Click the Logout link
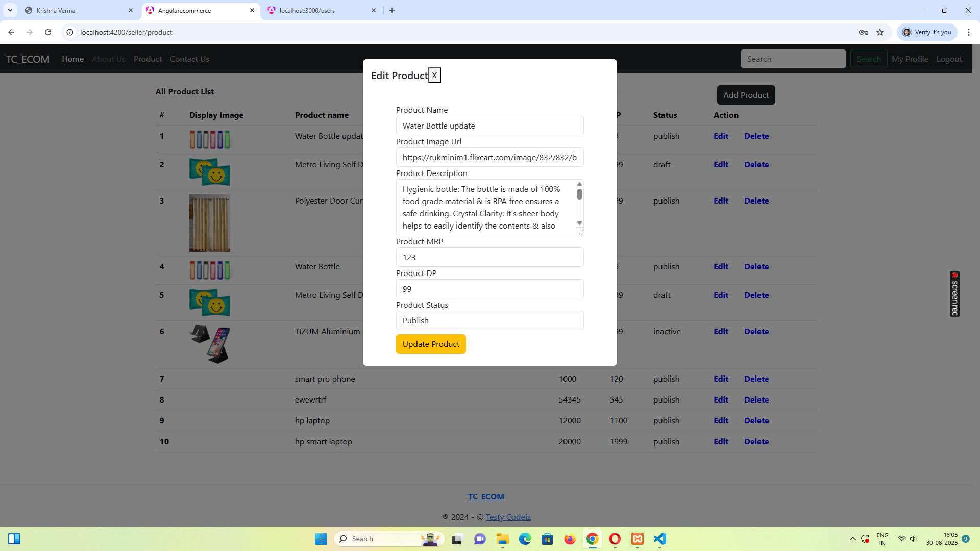The image size is (980, 551). point(949,59)
